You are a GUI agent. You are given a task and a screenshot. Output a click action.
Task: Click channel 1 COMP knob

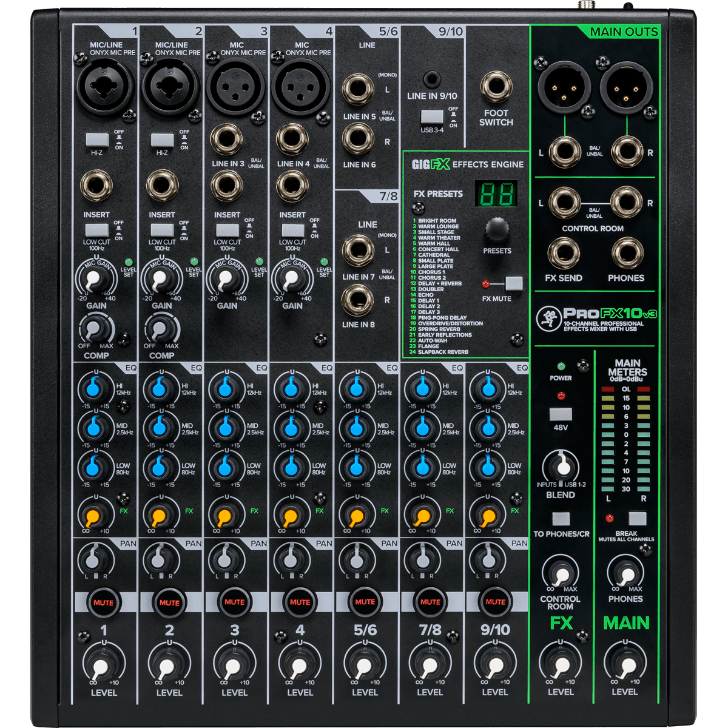click(x=95, y=330)
